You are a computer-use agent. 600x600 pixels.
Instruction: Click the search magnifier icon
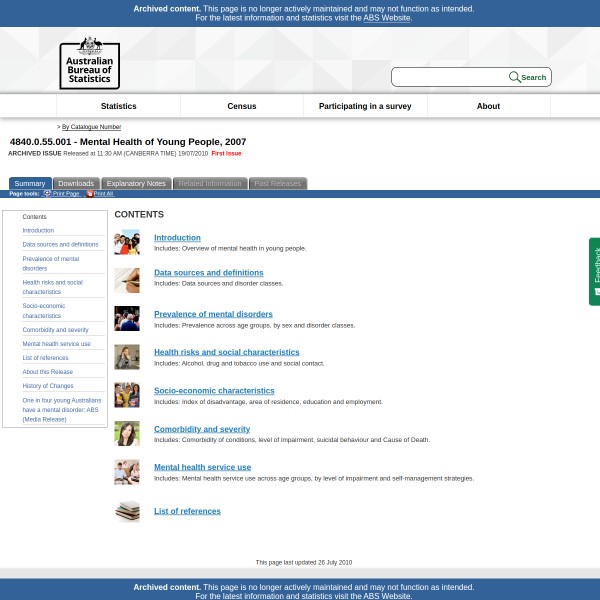(514, 77)
